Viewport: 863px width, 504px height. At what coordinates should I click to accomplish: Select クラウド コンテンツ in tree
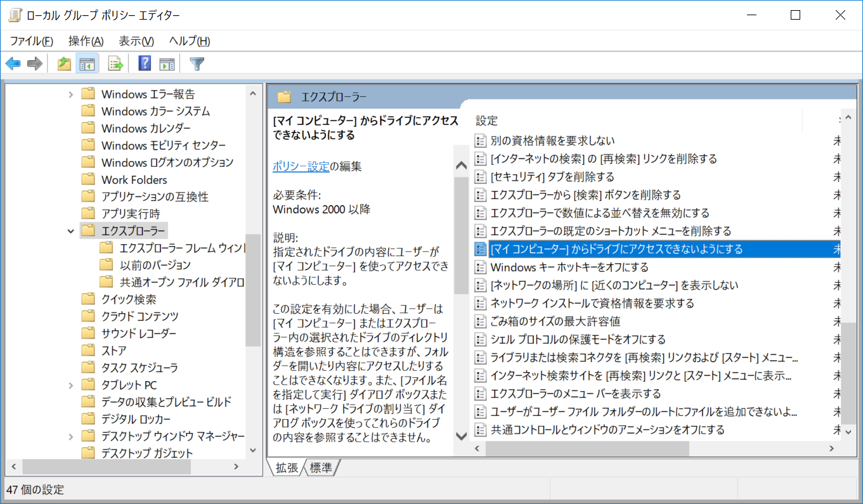pyautogui.click(x=140, y=316)
